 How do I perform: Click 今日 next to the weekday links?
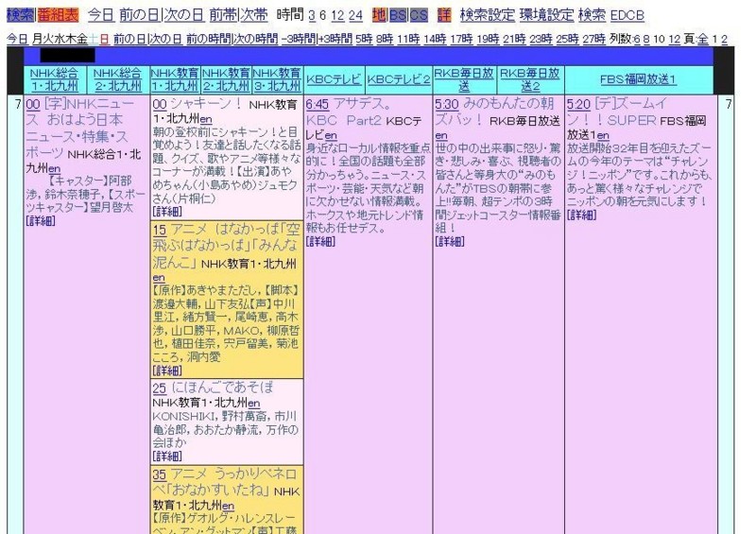tap(17, 39)
